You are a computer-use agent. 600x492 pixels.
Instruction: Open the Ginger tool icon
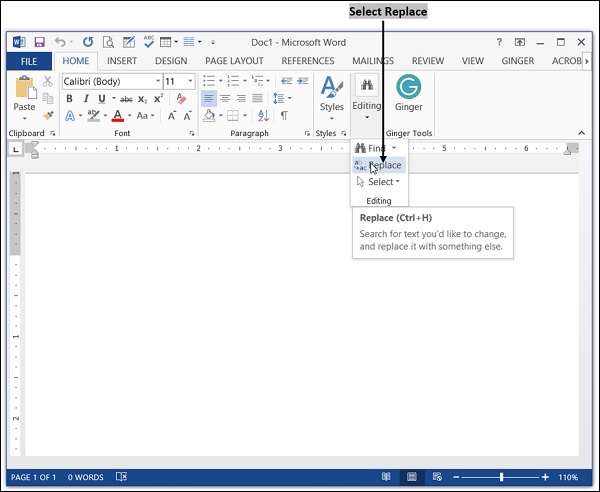(408, 87)
